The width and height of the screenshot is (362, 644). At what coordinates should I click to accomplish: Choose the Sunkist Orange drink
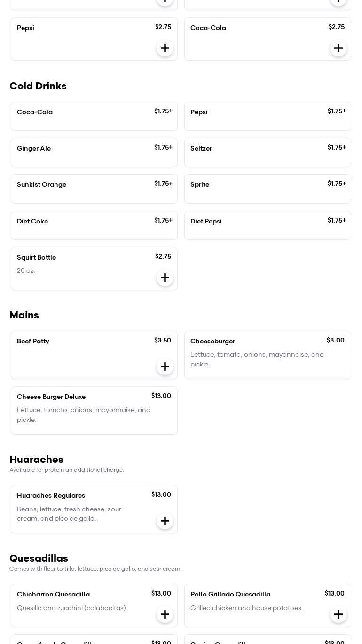click(x=94, y=189)
